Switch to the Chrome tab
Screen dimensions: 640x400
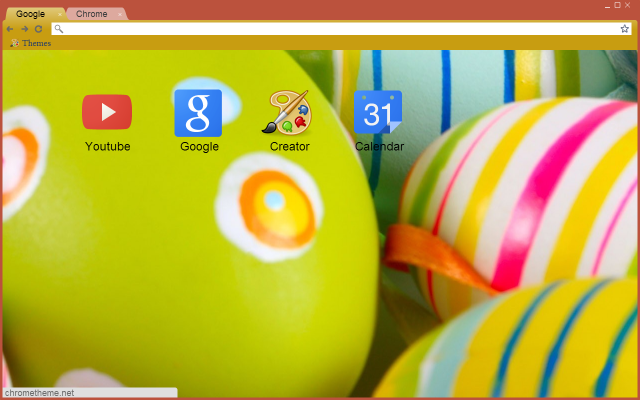coord(92,14)
